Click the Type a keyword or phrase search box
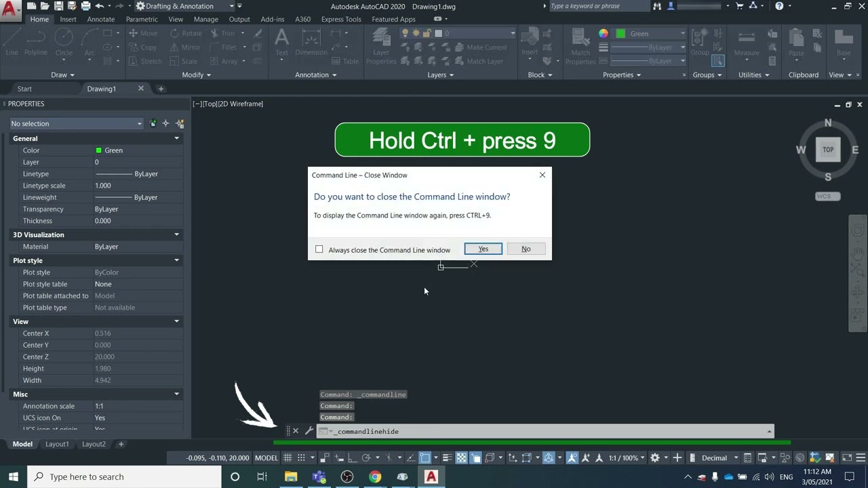 point(598,6)
